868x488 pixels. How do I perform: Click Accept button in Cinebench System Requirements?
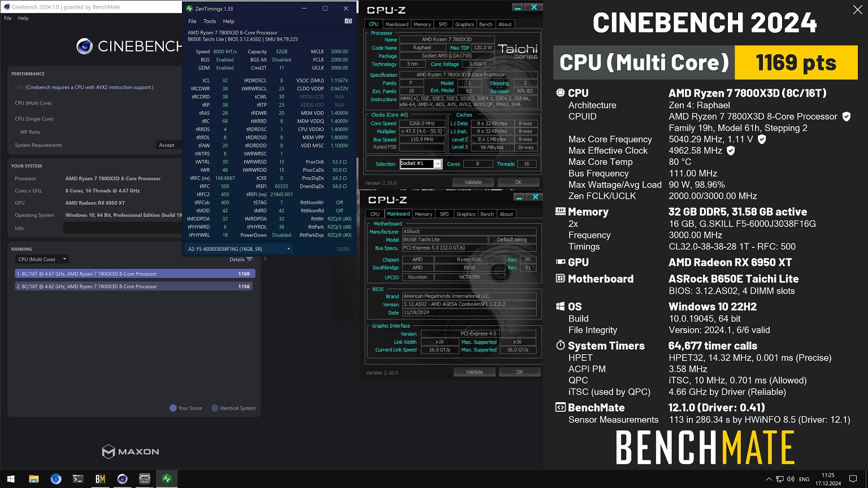(167, 145)
